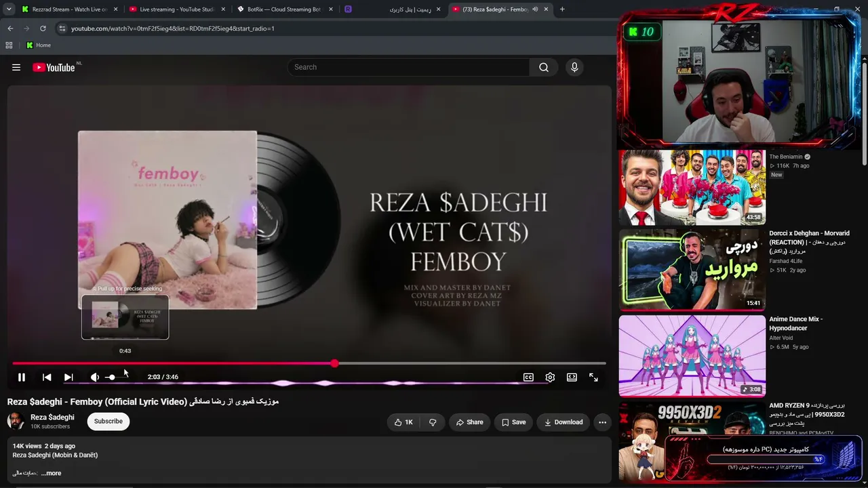This screenshot has width=868, height=488.
Task: Open the Dorcci x Dehghan Morvarid title link
Action: point(809,242)
